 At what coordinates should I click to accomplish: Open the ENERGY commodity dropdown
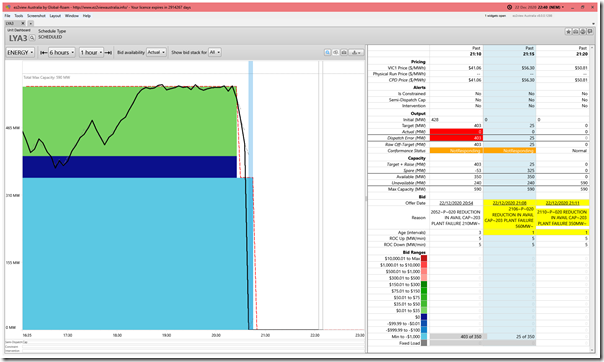click(x=20, y=52)
